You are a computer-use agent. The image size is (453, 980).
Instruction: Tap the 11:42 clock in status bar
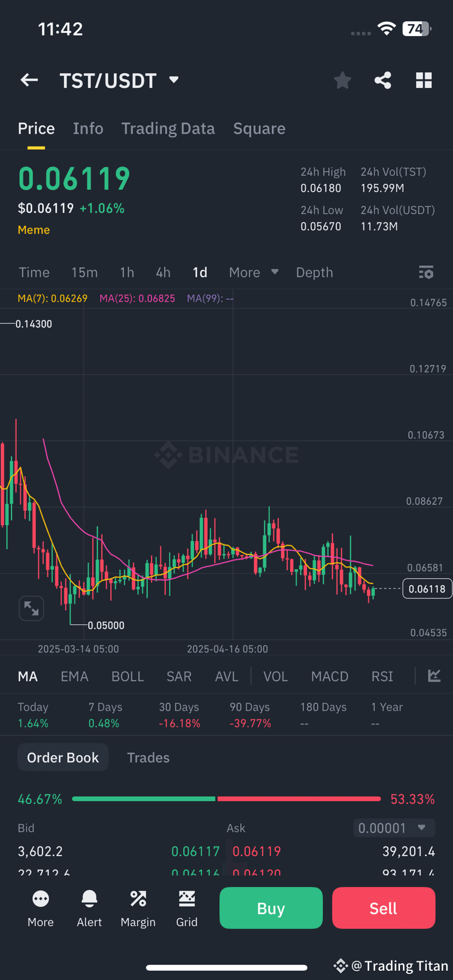coord(60,29)
